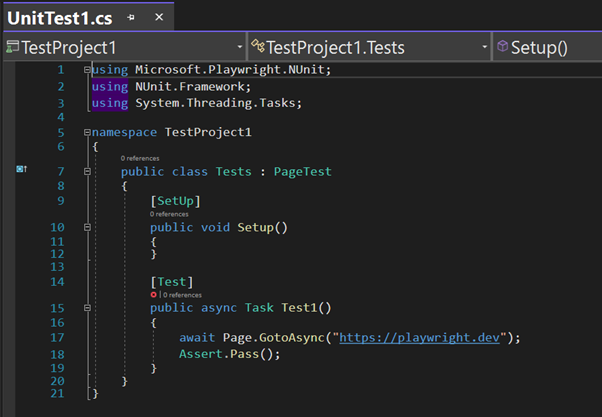
Task: Click the class icon beside TestProject1.Tests
Action: 258,47
